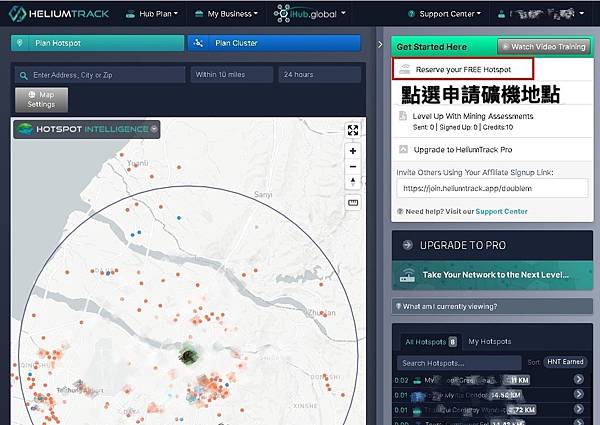Toggle the HNT Earned sort option

coord(564,363)
